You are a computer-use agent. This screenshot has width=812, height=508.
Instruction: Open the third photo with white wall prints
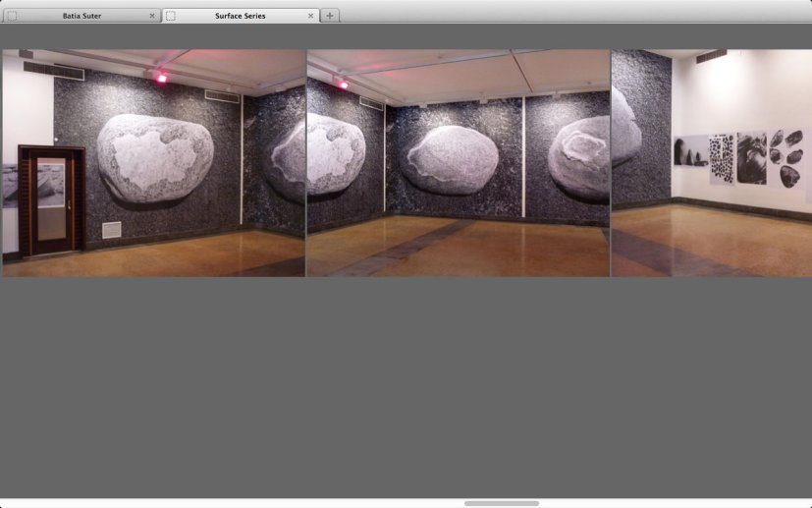[x=712, y=163]
